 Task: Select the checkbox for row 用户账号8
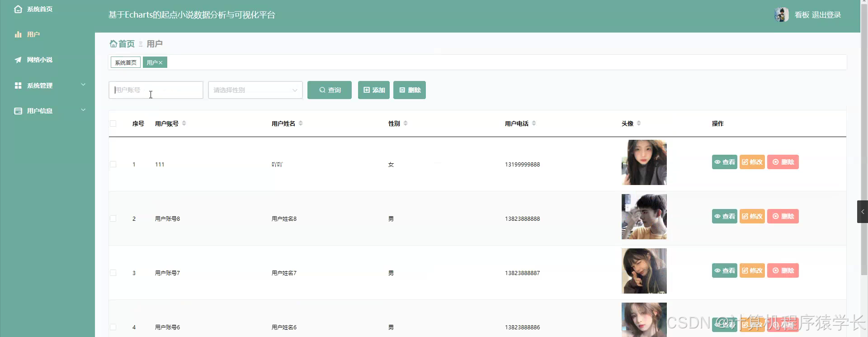pyautogui.click(x=113, y=218)
